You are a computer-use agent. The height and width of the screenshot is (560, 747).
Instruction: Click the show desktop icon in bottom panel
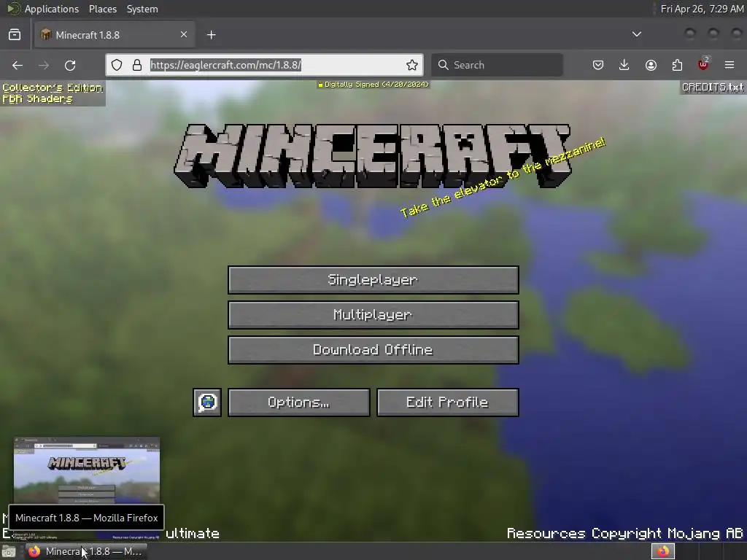point(9,551)
